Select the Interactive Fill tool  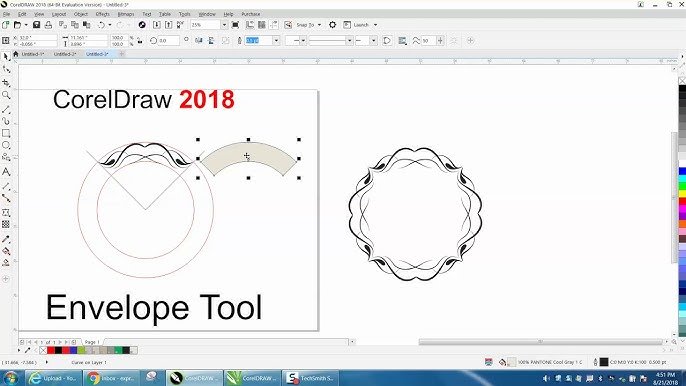click(6, 251)
